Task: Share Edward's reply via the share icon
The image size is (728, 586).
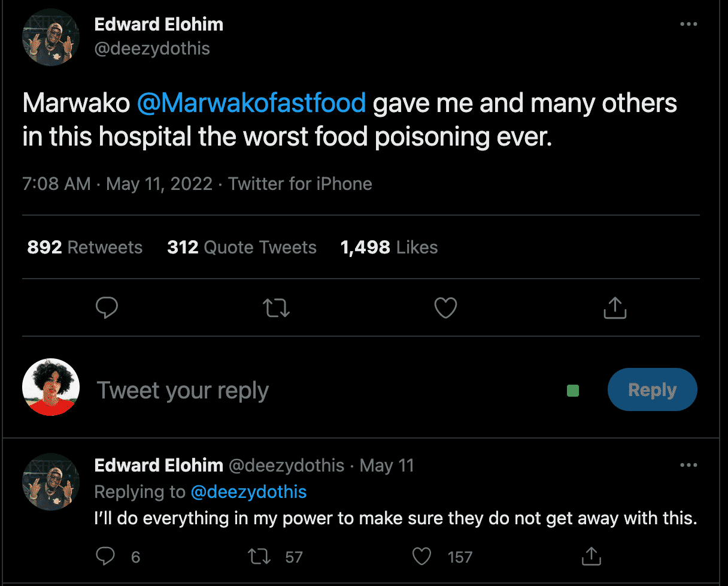Action: point(591,556)
